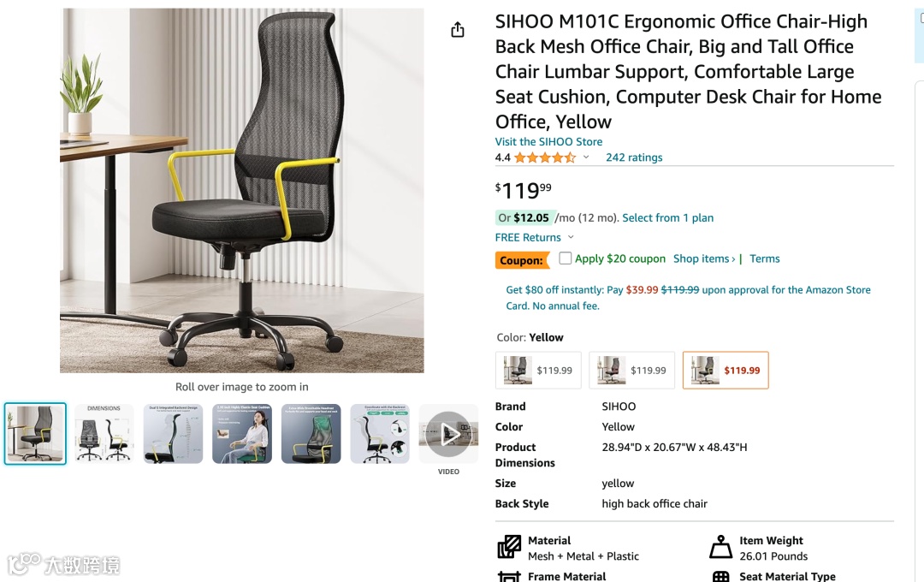Check the Apply $20 coupon checkbox
Image resolution: width=924 pixels, height=582 pixels.
[x=566, y=258]
